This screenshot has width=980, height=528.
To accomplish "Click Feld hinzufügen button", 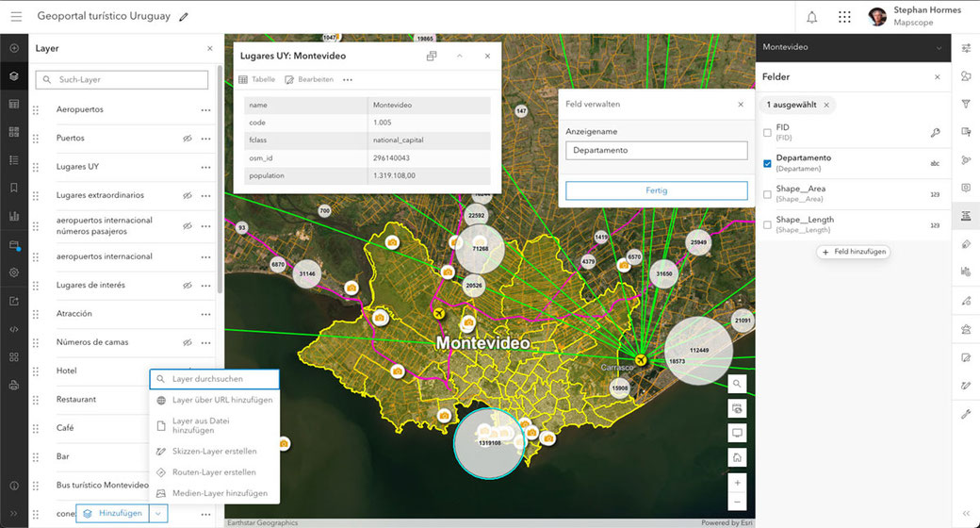I will (x=853, y=252).
